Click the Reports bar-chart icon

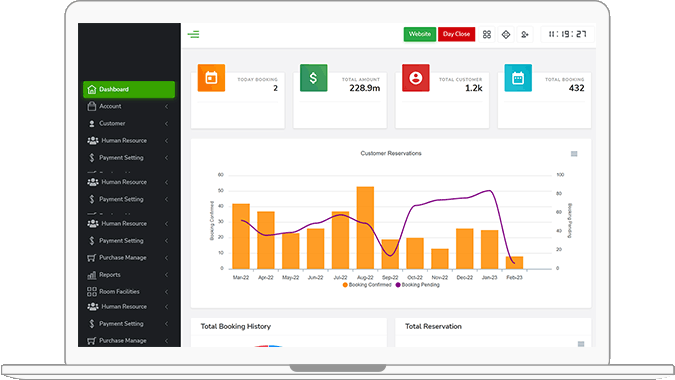point(92,275)
